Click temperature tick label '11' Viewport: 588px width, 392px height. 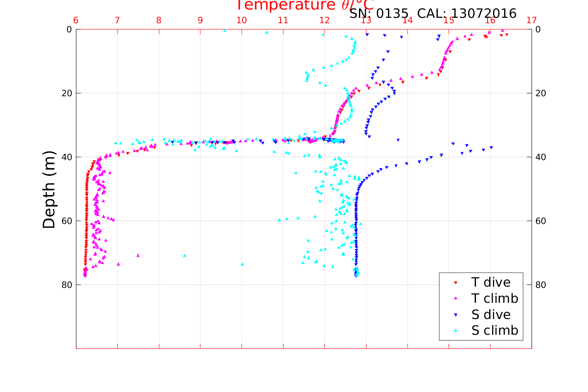[x=283, y=20]
